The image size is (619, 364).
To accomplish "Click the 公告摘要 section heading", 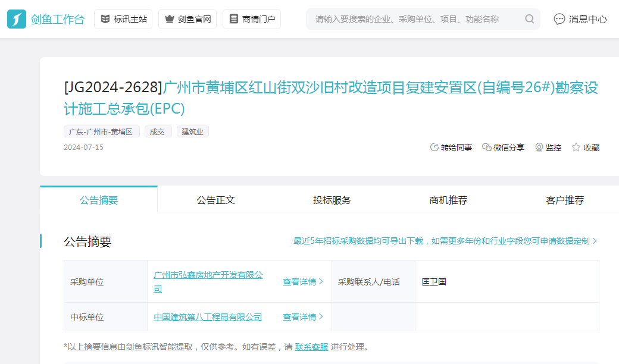I will point(87,241).
